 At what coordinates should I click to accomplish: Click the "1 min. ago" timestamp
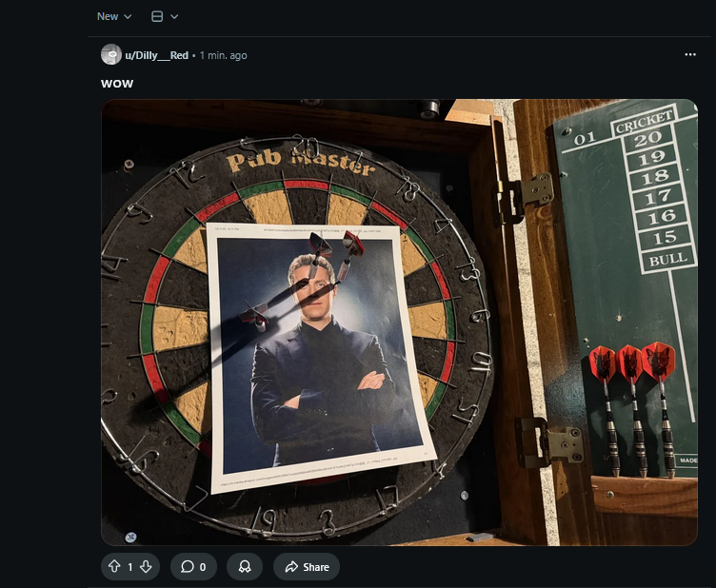coord(223,55)
